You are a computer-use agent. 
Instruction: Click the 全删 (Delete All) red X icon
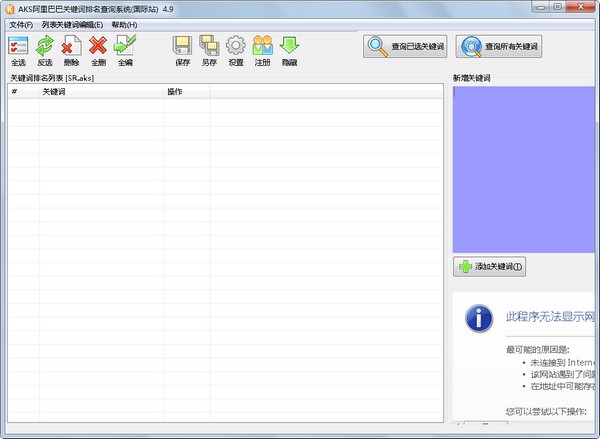click(x=98, y=47)
